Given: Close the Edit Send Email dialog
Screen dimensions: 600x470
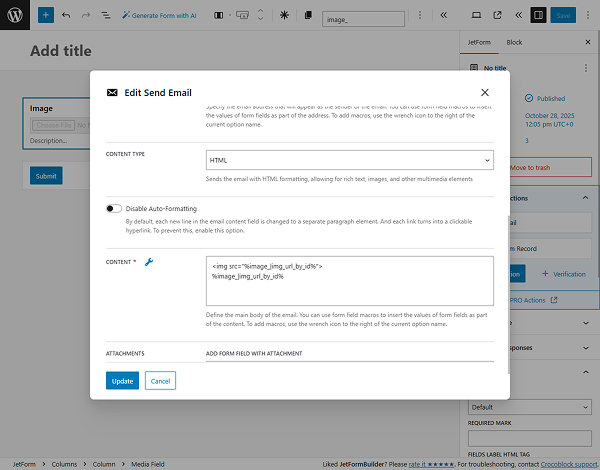Looking at the screenshot, I should click(x=485, y=93).
